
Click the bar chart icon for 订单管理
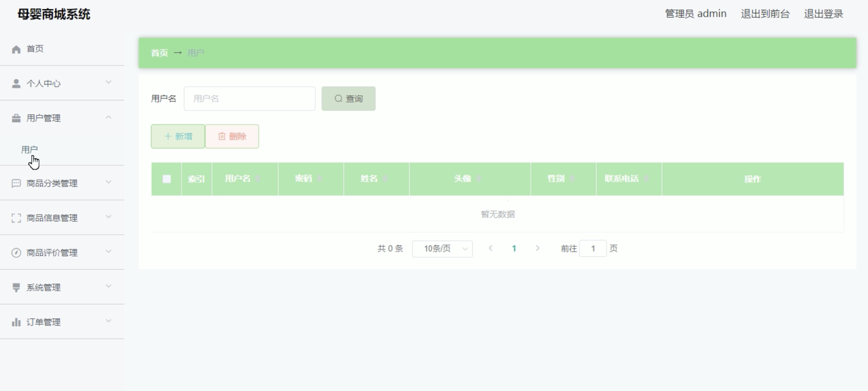pos(16,322)
